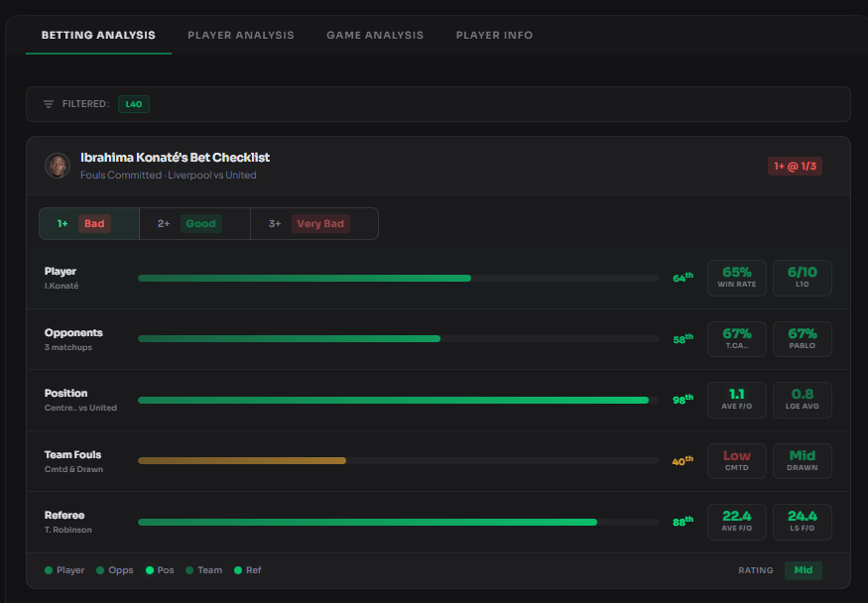Go to the Game Analysis tab

pyautogui.click(x=375, y=35)
